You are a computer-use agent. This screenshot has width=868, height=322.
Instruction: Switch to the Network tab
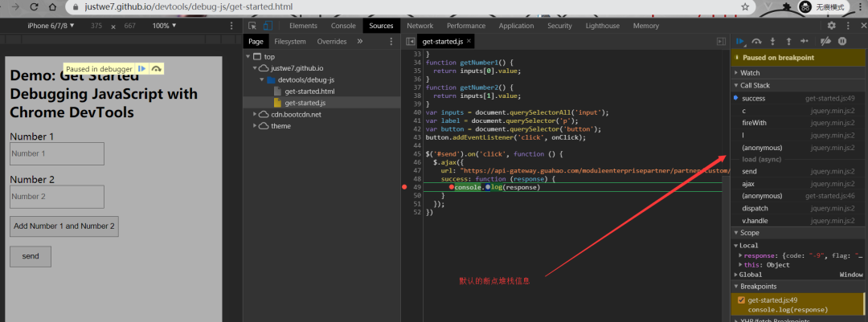(420, 26)
